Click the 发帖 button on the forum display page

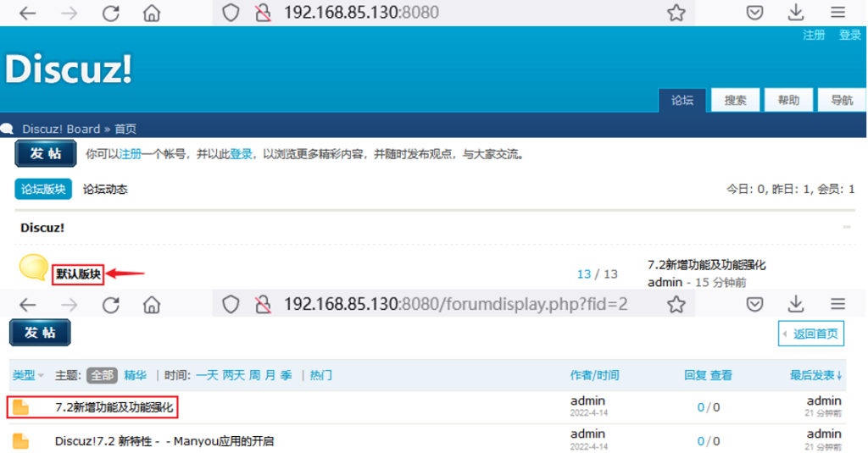(x=40, y=333)
